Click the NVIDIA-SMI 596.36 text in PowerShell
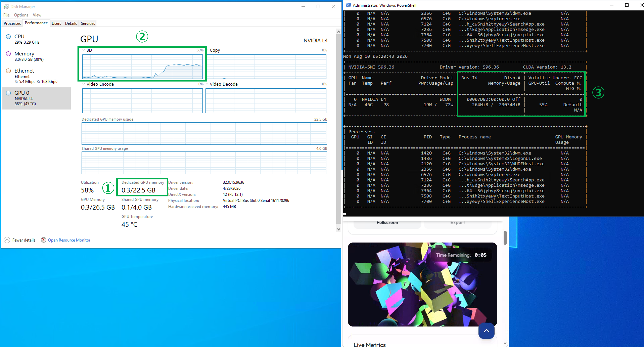 click(371, 67)
